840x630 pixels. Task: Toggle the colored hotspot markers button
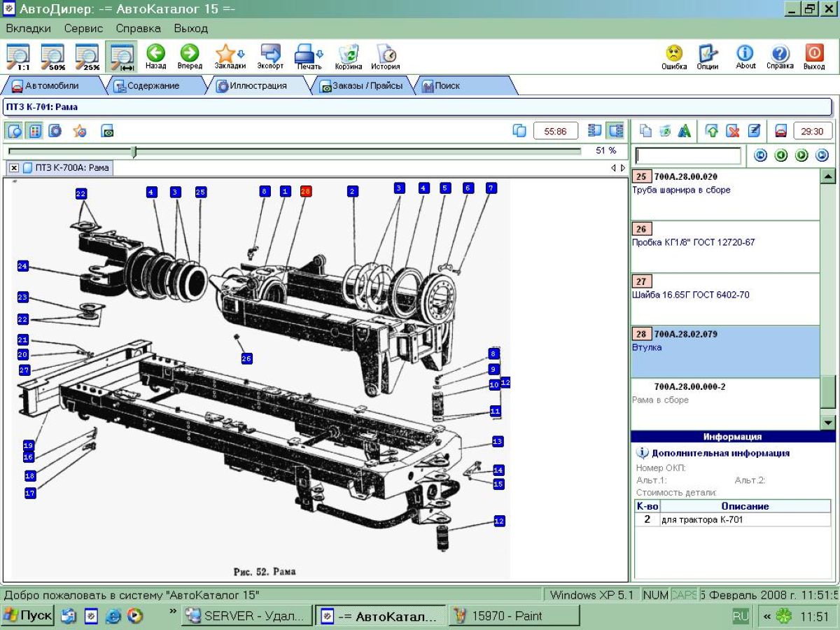34,131
